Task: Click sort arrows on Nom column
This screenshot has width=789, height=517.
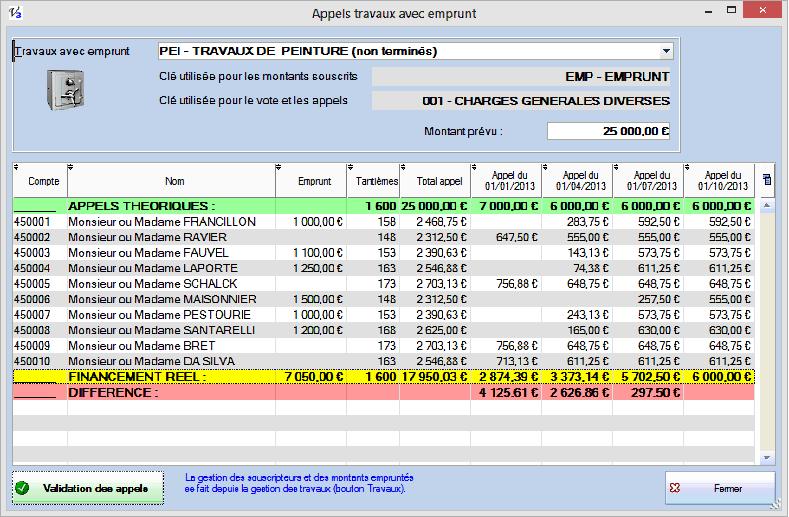Action: [70, 167]
